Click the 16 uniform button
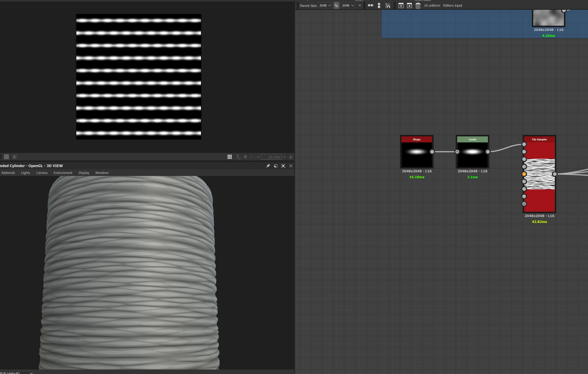588x374 pixels. point(432,5)
